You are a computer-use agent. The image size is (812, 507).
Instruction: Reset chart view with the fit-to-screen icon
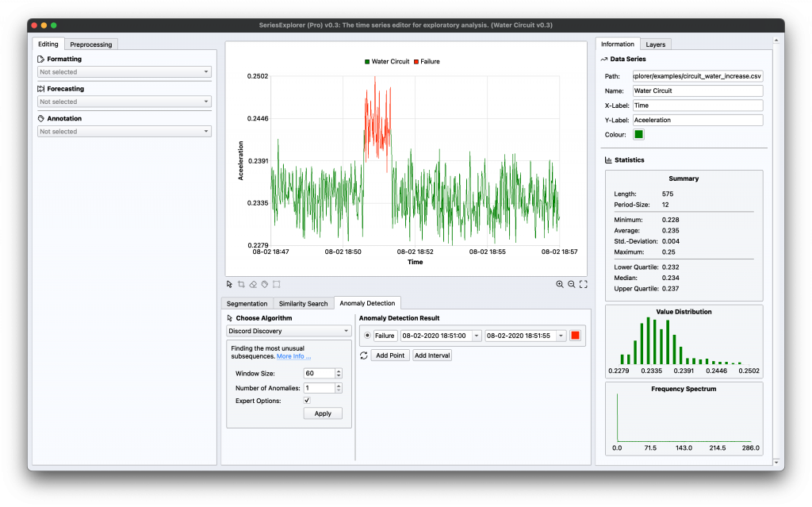pyautogui.click(x=584, y=284)
